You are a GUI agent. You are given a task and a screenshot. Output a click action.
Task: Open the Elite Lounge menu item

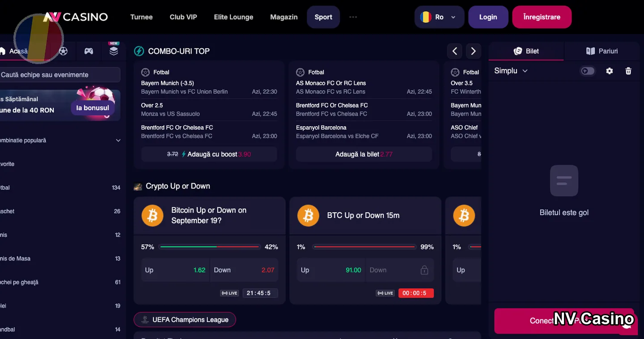pos(233,17)
